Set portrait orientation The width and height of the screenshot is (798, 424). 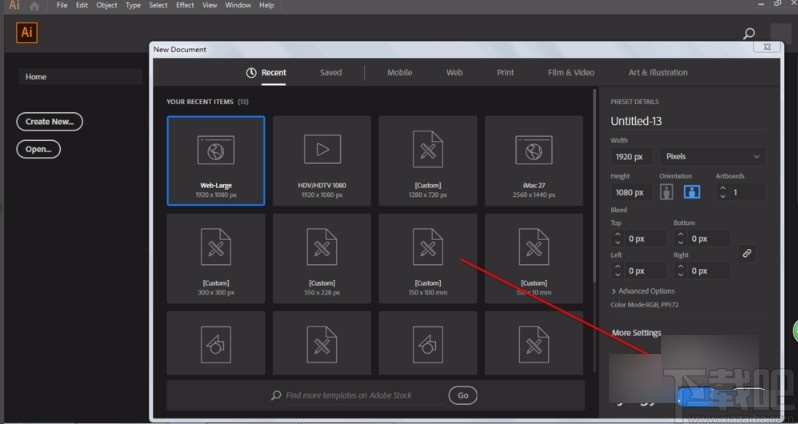point(666,192)
